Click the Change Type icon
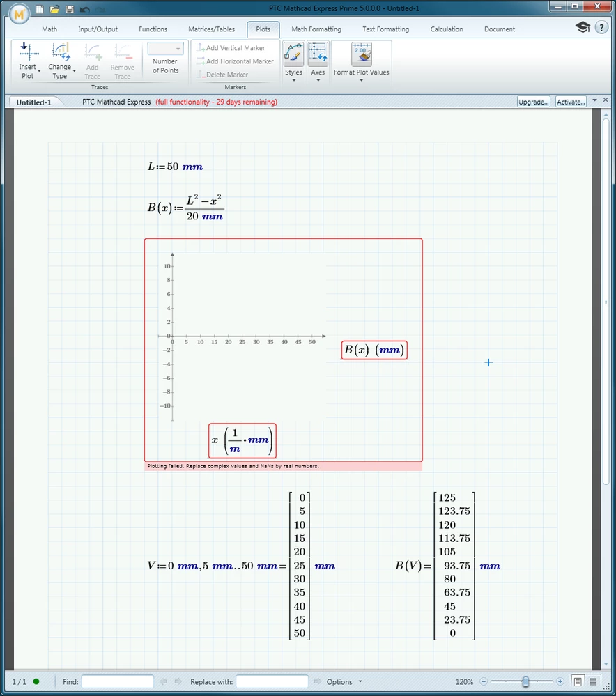616x696 pixels. point(60,52)
